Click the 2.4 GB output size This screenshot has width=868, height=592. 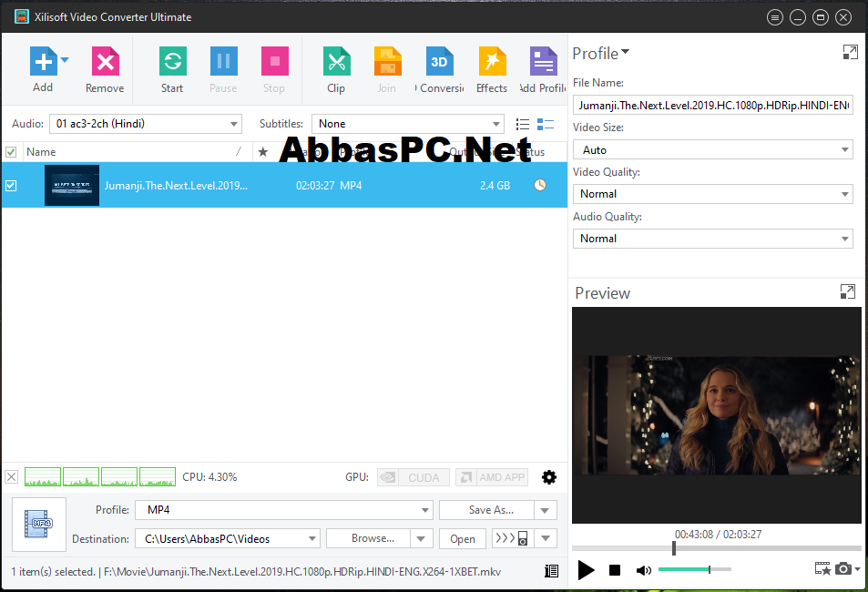495,186
